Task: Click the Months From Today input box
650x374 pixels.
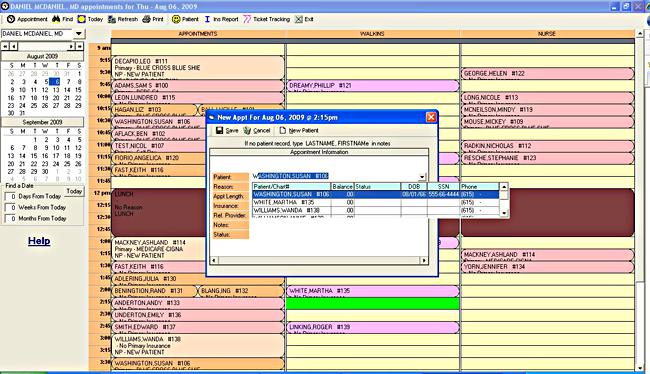Action: (10, 218)
